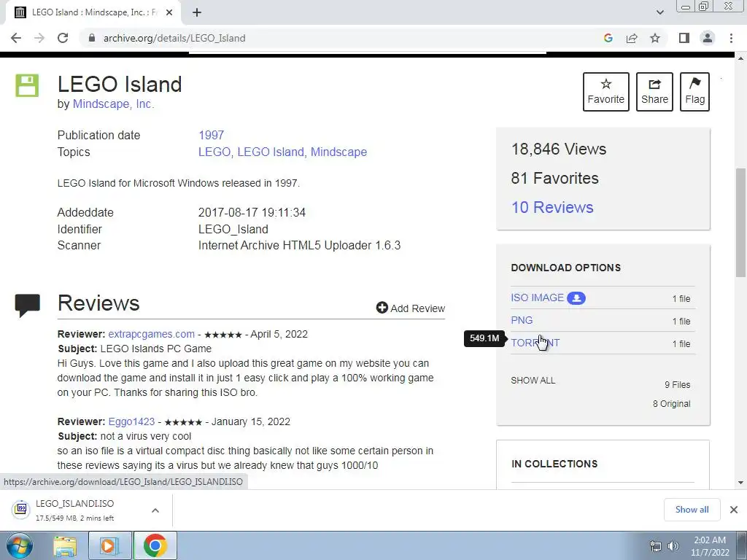Share this item with Share button
747x560 pixels.
pos(654,91)
